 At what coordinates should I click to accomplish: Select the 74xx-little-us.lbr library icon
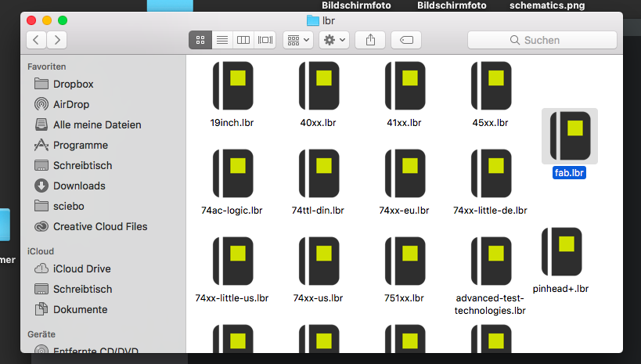tap(232, 261)
